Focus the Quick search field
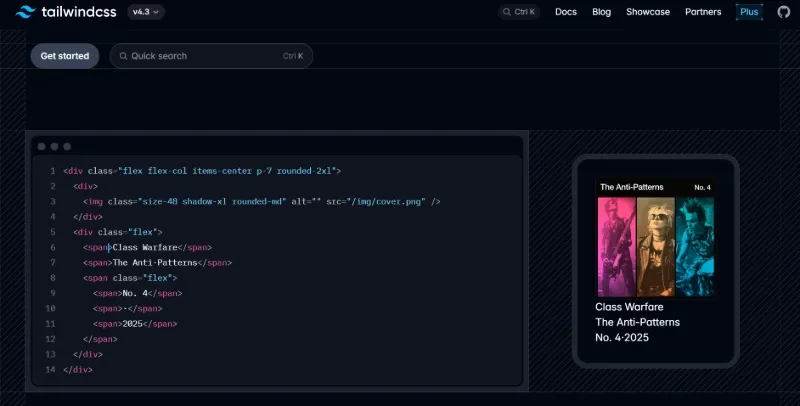Image resolution: width=800 pixels, height=406 pixels. click(x=211, y=56)
